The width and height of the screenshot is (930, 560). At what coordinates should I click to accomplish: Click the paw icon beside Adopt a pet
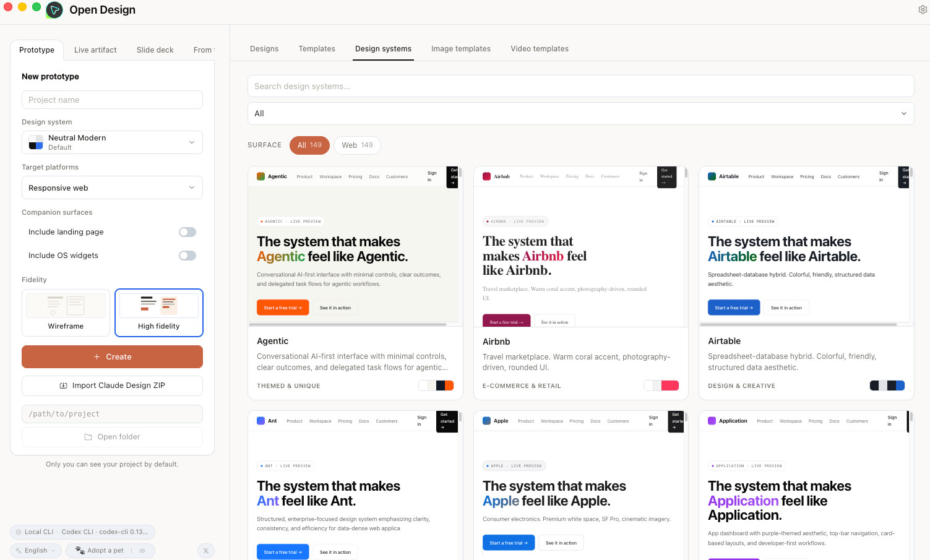pyautogui.click(x=80, y=550)
